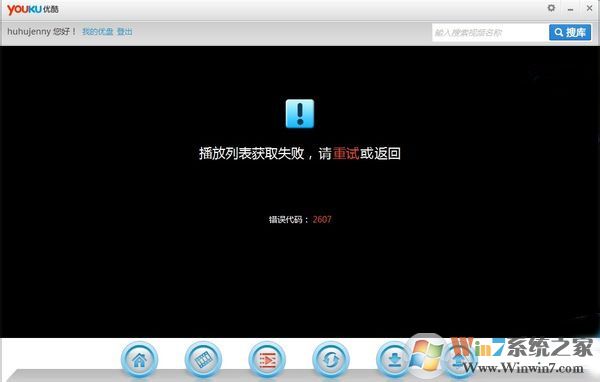
Task: Log out with the 登出 link
Action: 124,32
